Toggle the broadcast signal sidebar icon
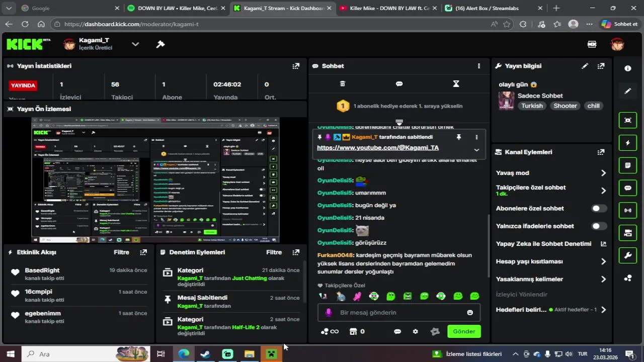The image size is (644, 362). tap(628, 210)
